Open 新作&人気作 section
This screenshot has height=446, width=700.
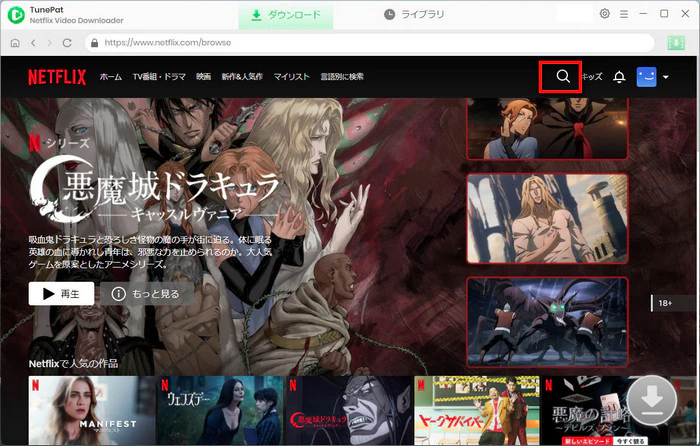coord(242,77)
